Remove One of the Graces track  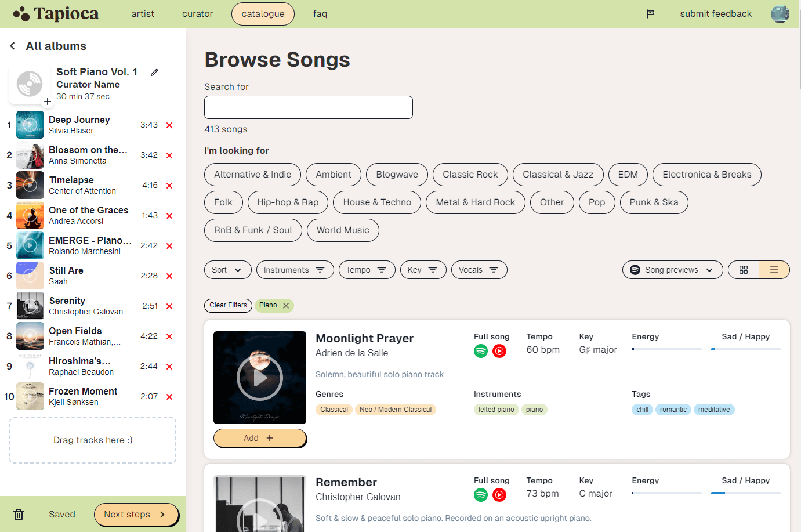click(169, 216)
